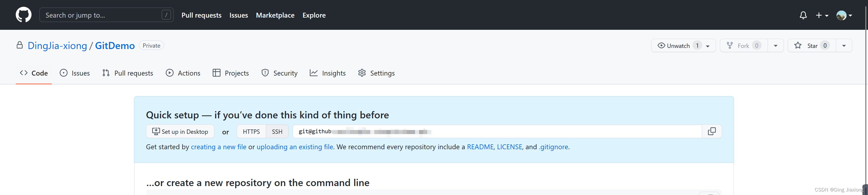Click the git@github clone URL field
868x195 pixels.
point(497,131)
